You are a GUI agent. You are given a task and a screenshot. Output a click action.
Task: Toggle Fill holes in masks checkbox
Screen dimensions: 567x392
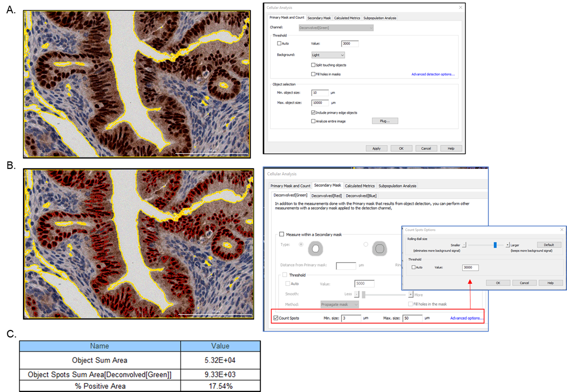point(313,74)
